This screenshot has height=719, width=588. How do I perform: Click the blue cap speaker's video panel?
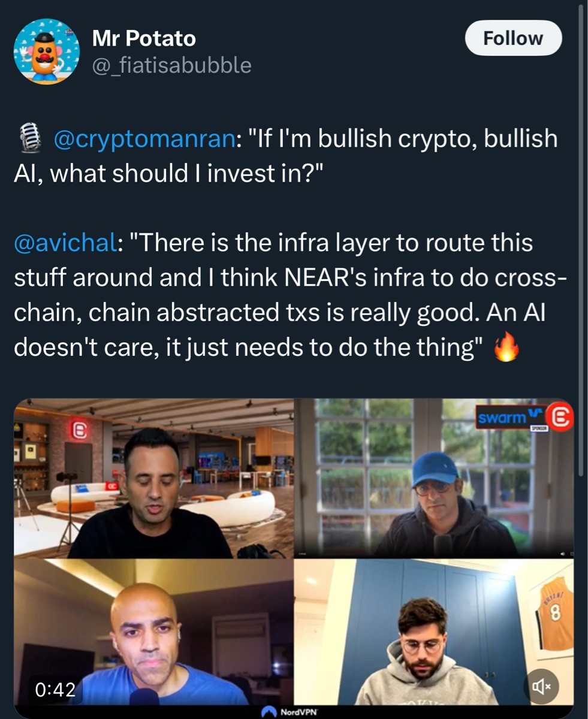tap(434, 478)
